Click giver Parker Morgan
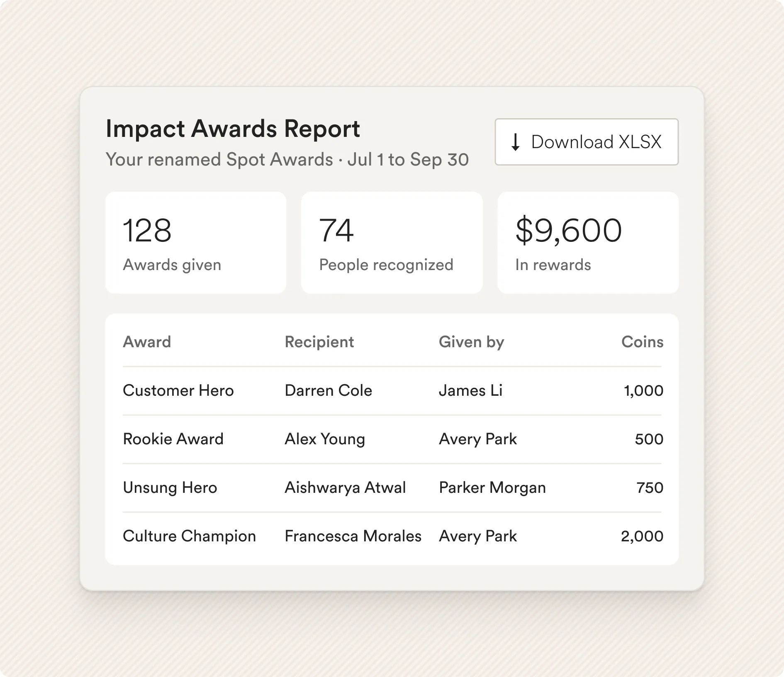 pyautogui.click(x=492, y=487)
